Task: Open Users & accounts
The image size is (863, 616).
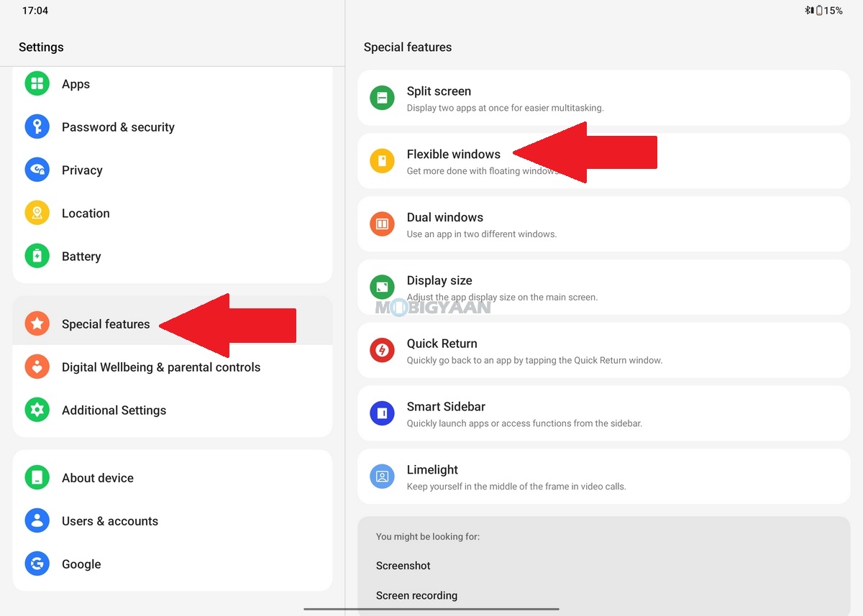Action: point(173,521)
